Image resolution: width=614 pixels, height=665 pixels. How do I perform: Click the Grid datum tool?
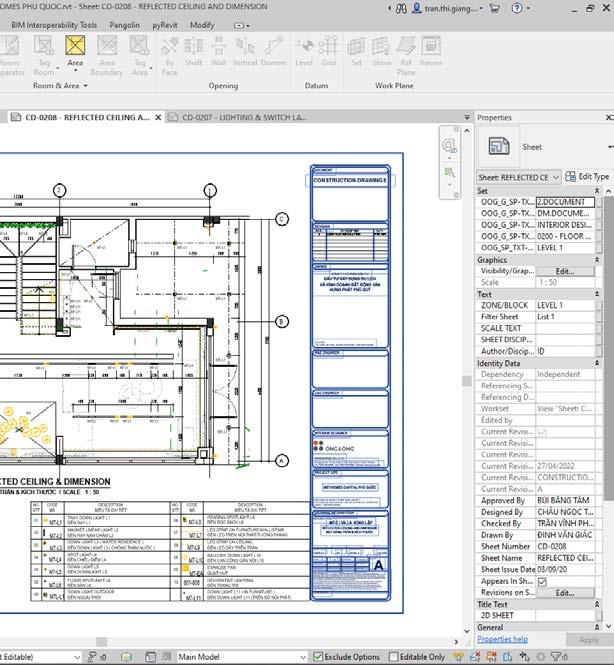tap(328, 51)
